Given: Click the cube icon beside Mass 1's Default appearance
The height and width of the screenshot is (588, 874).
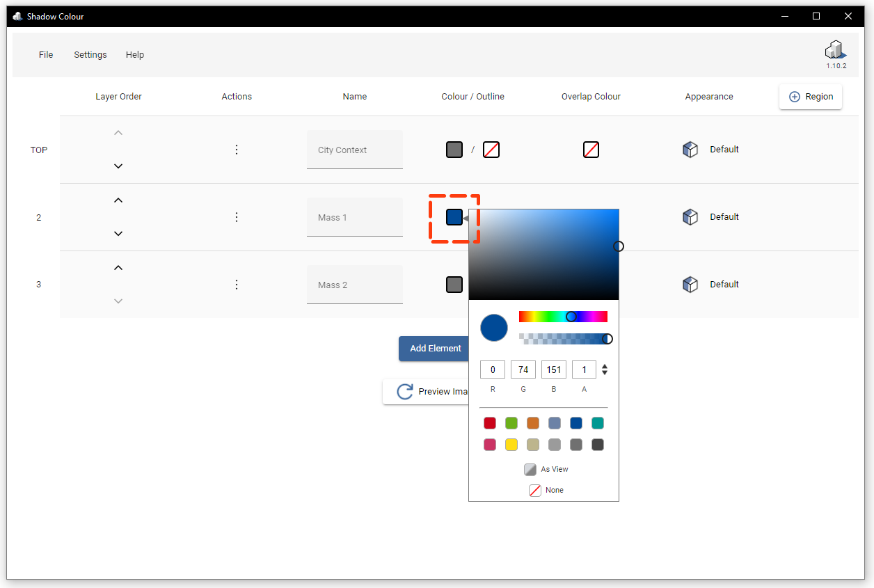Looking at the screenshot, I should click(x=690, y=216).
